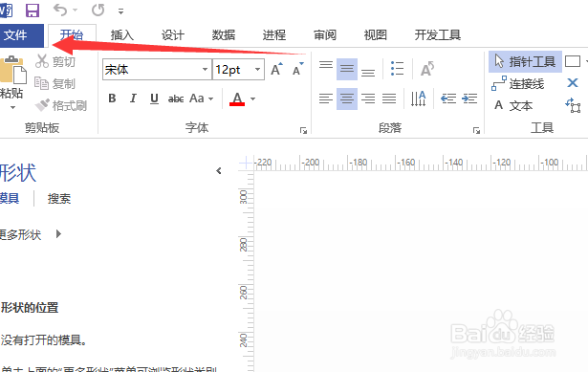Toggle strikethrough abc formatting
588x372 pixels.
(176, 99)
